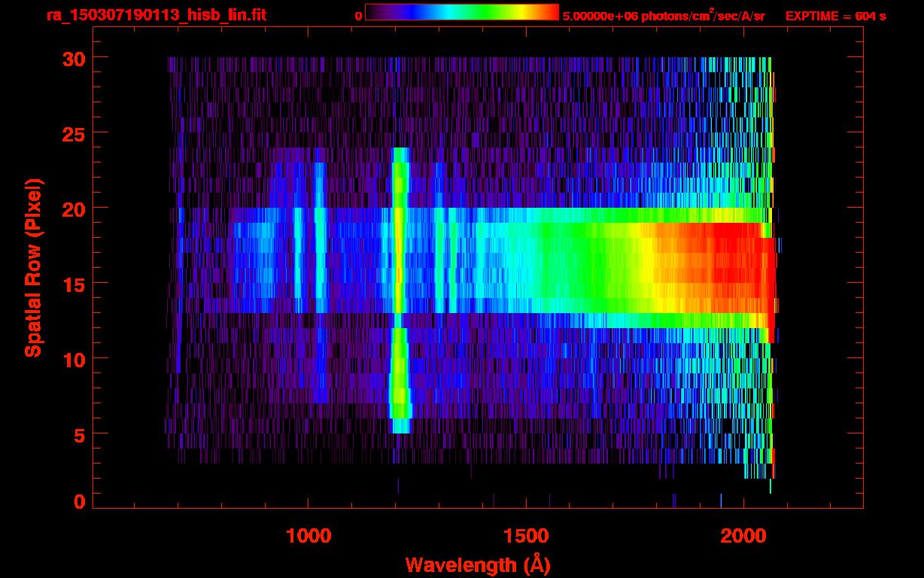Click the colorbar minimum label 0
Image resolution: width=924 pixels, height=578 pixels.
click(359, 16)
